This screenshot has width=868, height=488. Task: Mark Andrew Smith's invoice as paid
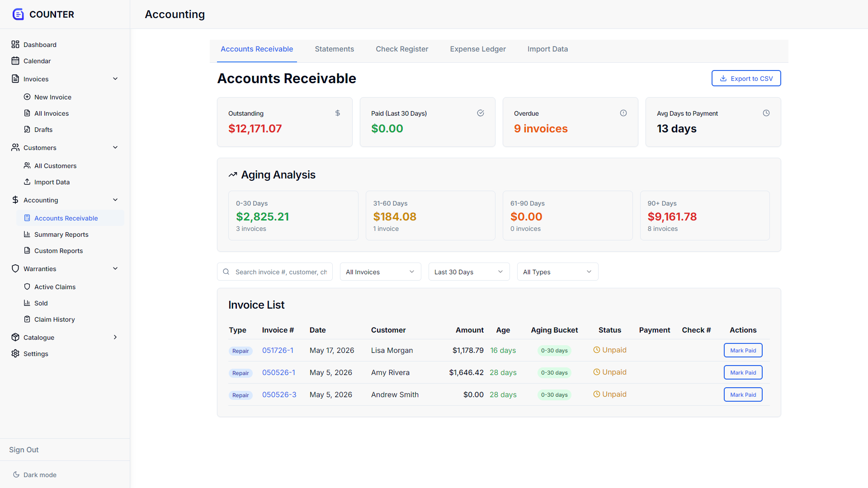pyautogui.click(x=743, y=394)
